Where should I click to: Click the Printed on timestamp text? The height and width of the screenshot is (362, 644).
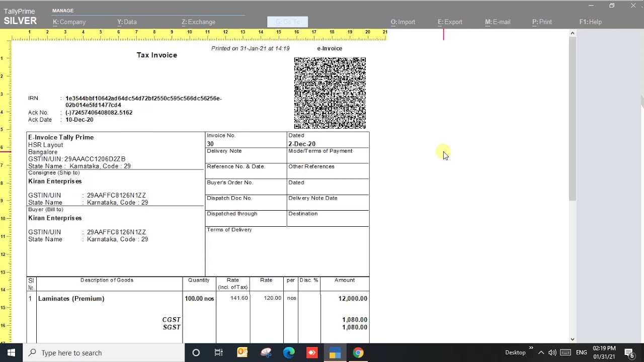pyautogui.click(x=250, y=49)
